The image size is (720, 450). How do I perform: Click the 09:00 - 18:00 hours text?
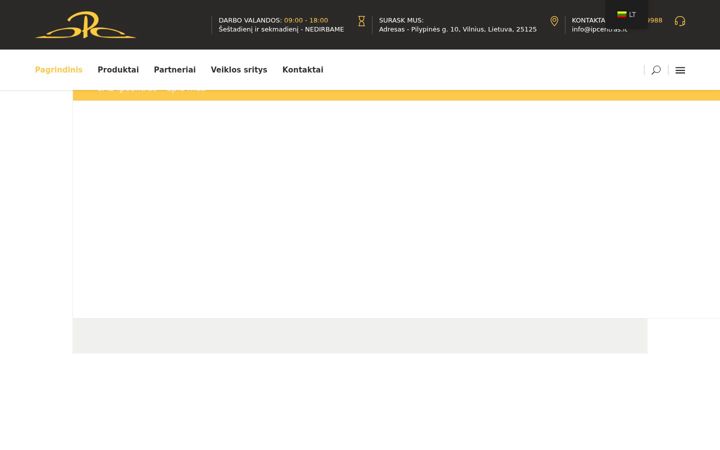click(306, 20)
